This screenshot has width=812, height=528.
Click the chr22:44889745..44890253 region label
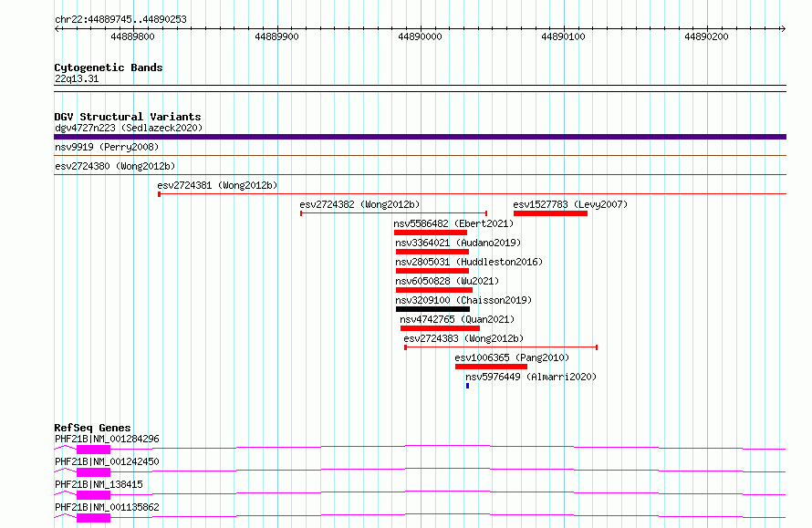(120, 20)
